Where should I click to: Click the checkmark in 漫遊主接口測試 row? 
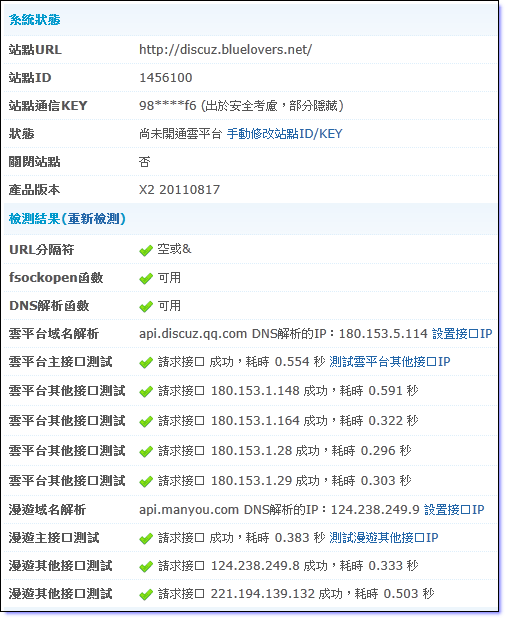pyautogui.click(x=146, y=538)
